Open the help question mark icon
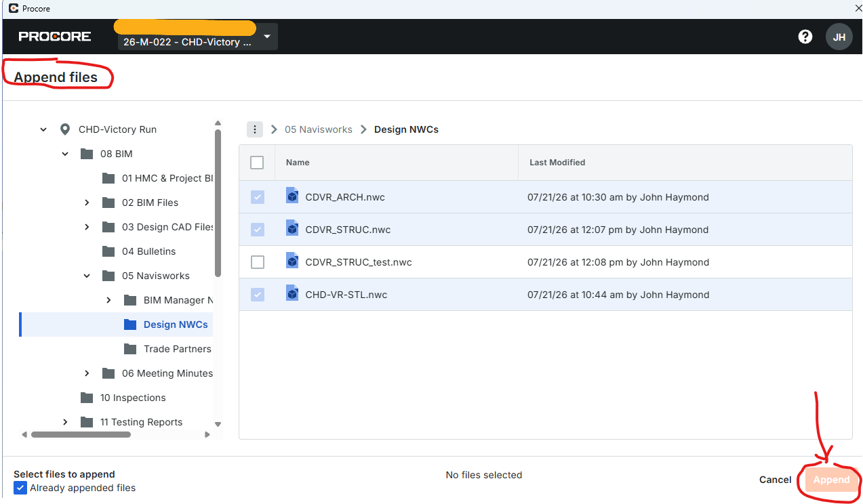 coord(805,37)
